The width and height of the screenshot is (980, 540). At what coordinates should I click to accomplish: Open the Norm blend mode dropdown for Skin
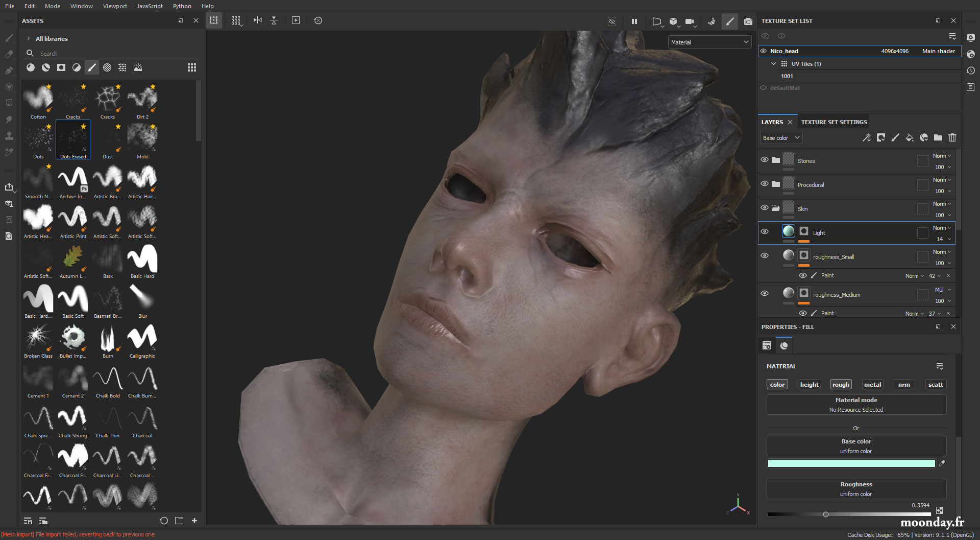click(x=942, y=204)
